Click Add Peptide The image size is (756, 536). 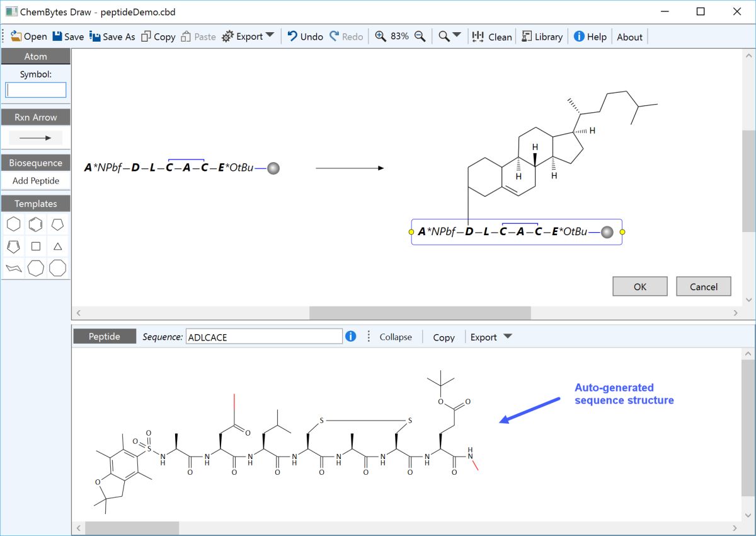point(36,181)
